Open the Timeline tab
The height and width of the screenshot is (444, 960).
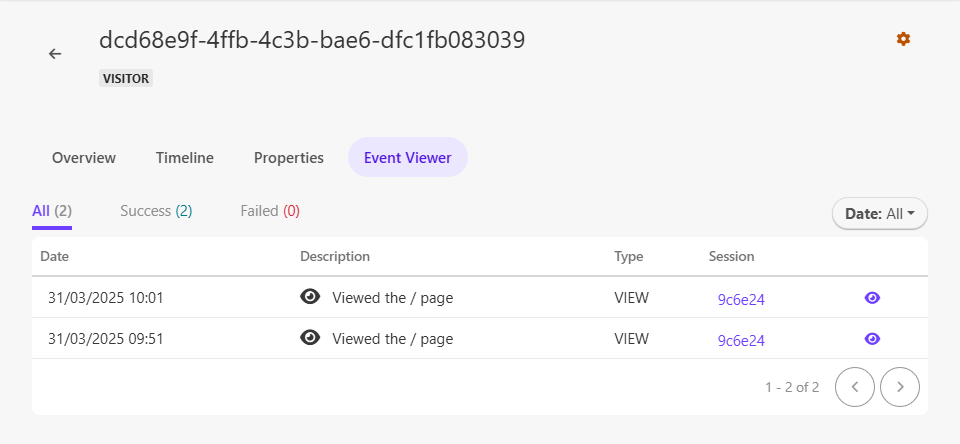pyautogui.click(x=185, y=157)
